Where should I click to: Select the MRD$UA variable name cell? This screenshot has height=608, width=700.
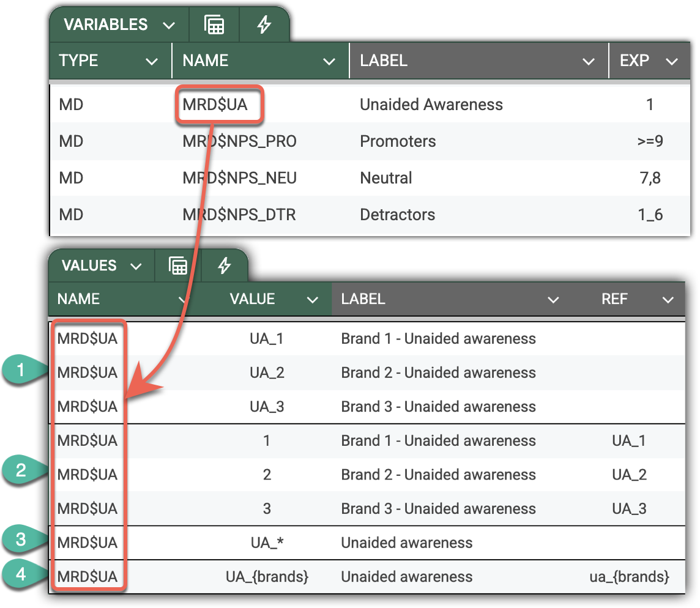tap(215, 105)
